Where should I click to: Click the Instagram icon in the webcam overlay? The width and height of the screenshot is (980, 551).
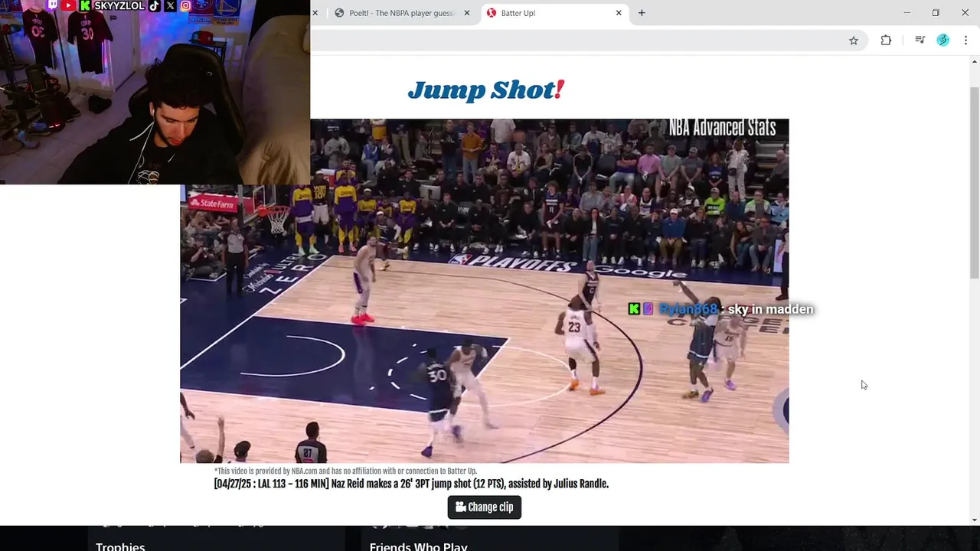(x=185, y=5)
